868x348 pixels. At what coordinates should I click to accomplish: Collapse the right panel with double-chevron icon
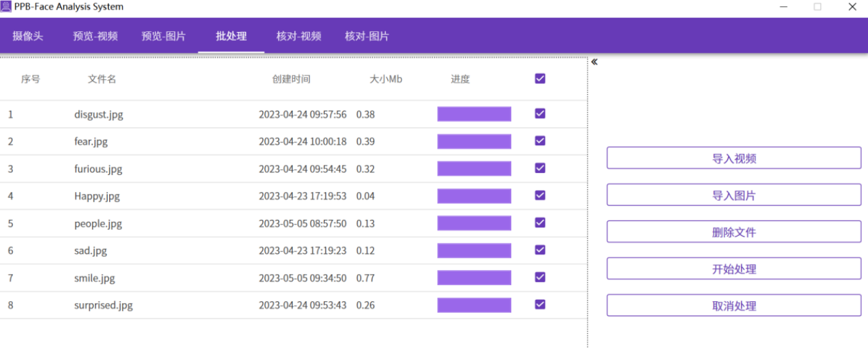(594, 62)
